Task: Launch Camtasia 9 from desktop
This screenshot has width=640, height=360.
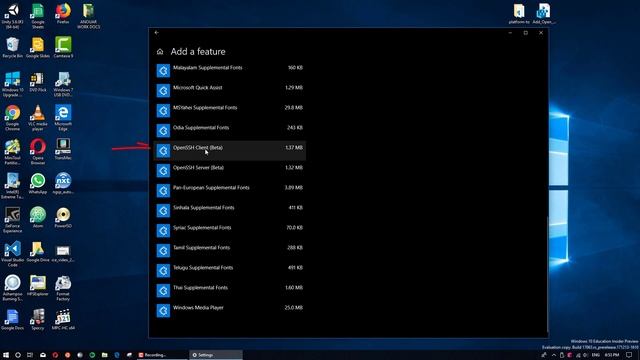Action: (x=63, y=48)
